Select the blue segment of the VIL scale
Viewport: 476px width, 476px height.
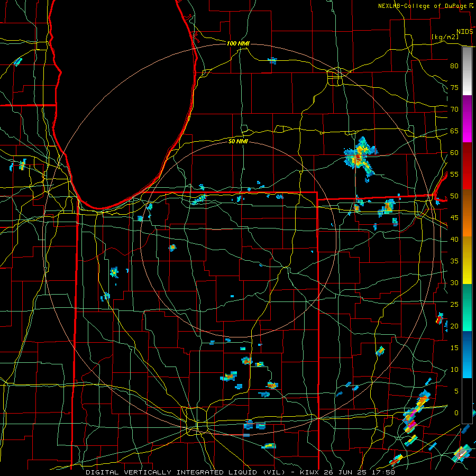[467, 354]
